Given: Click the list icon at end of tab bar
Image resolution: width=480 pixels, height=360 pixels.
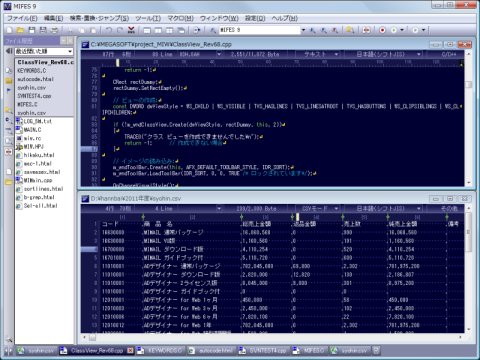Looking at the screenshot, I should (x=376, y=350).
